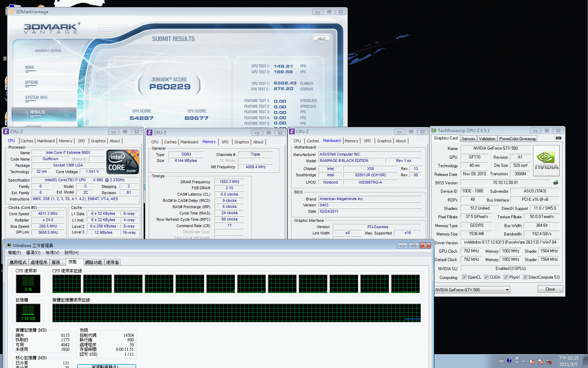Click 資源監視器 button in Task Manager

106,366
